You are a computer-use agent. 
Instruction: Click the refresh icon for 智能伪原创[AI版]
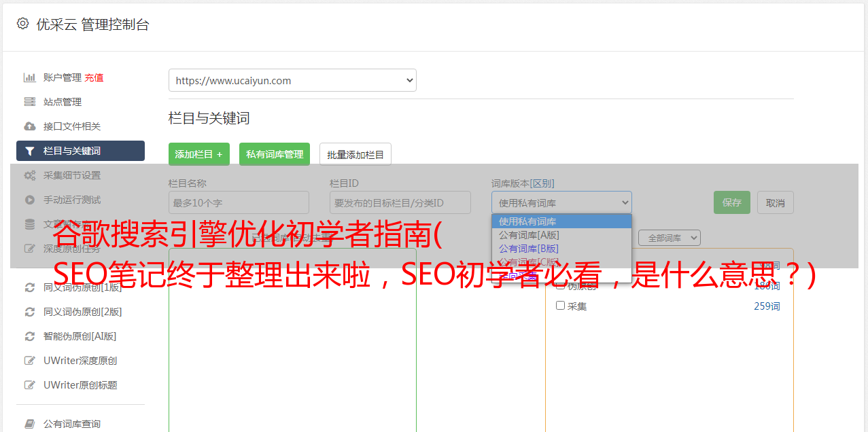coord(30,336)
